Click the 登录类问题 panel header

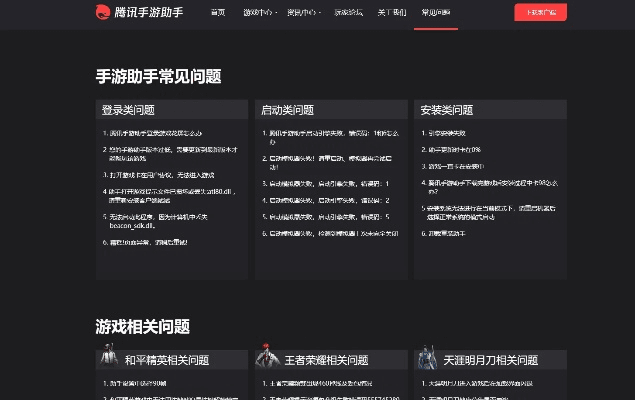[172, 109]
